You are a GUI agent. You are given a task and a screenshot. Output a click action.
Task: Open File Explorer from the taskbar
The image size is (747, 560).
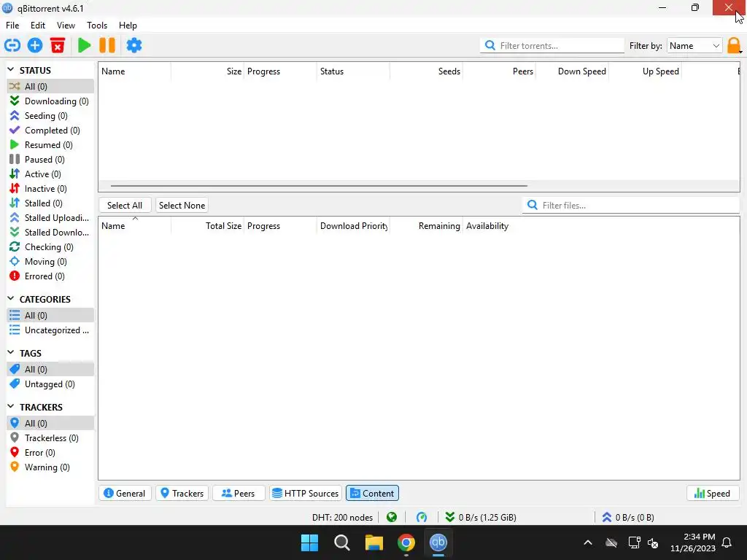374,542
